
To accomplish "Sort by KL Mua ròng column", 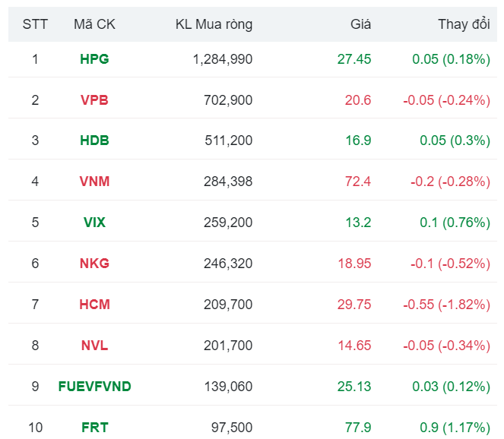I will [214, 24].
